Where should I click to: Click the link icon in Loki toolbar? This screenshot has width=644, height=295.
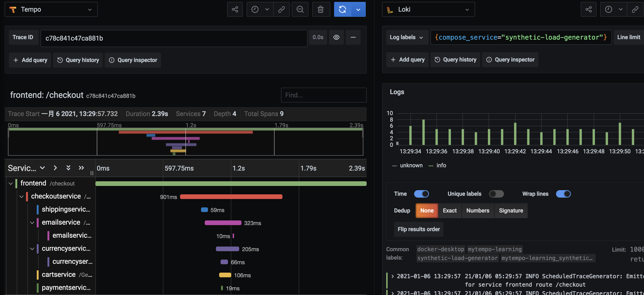click(635, 10)
